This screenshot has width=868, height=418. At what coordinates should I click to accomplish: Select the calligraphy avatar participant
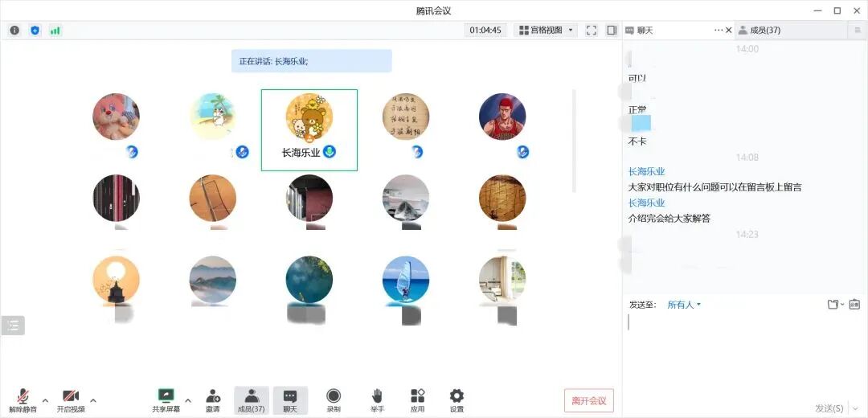click(406, 117)
